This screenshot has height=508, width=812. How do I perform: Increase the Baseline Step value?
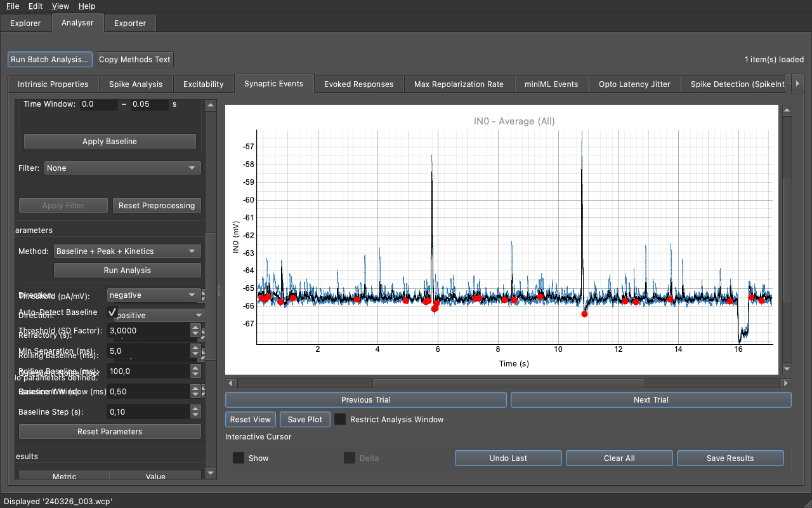[195, 408]
